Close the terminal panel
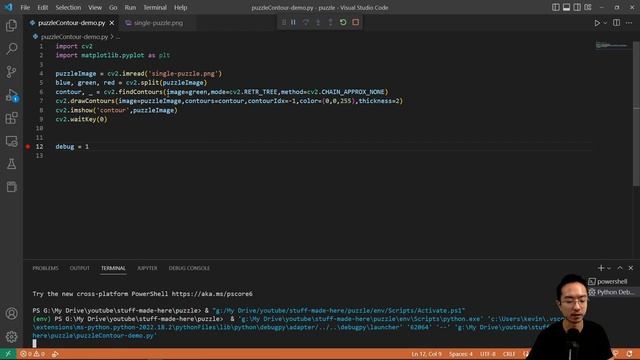Viewport: 640px width, 360px height. 631,268
